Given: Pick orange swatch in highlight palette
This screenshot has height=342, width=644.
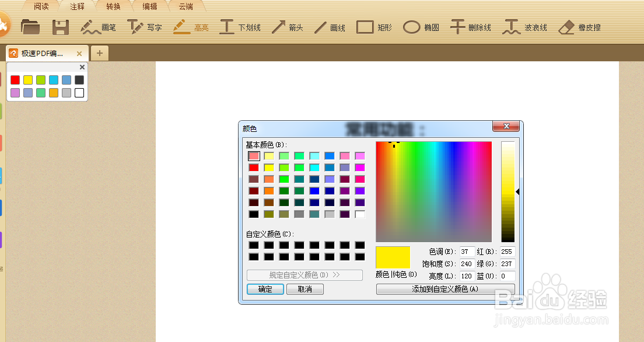Looking at the screenshot, I should [x=54, y=92].
